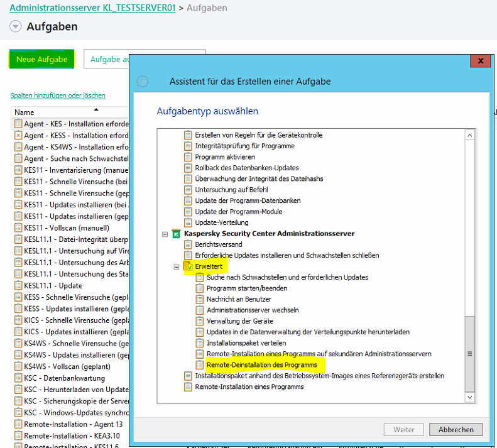Viewport: 497px width, 448px height.
Task: Select 'Programm aktivieren' entry
Action: pos(225,157)
